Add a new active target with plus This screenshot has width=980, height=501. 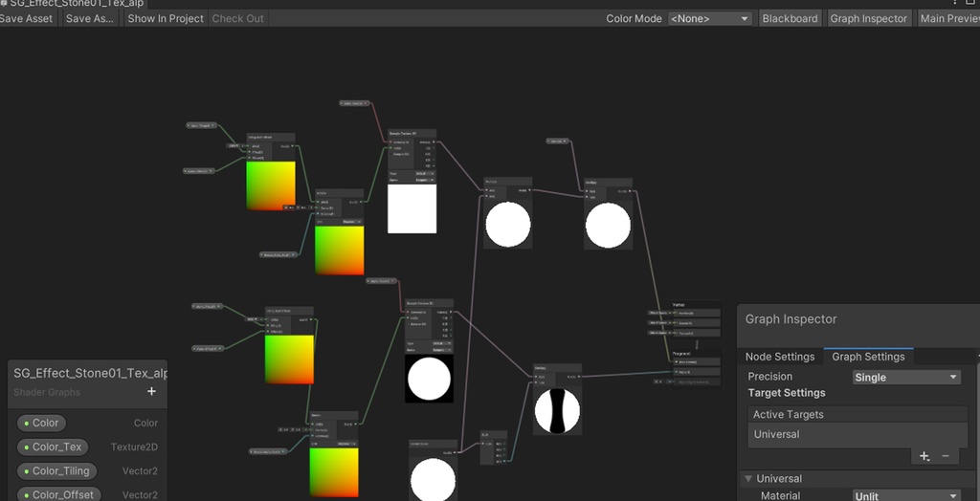(924, 456)
